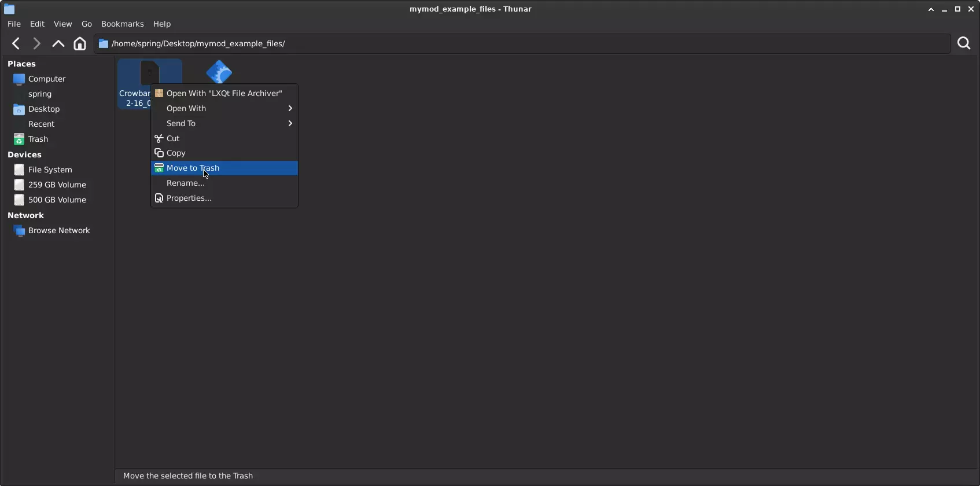Click the location path text field
This screenshot has height=486, width=980.
[x=522, y=43]
